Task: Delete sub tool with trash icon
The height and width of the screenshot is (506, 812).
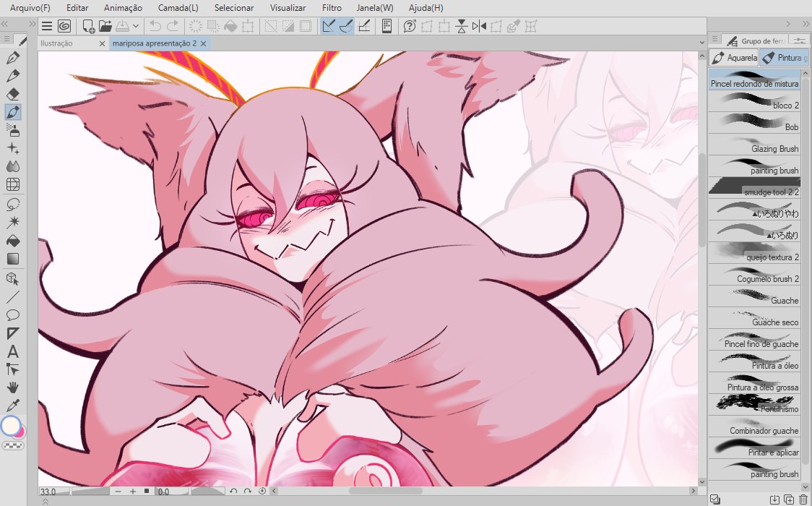Action: (803, 499)
